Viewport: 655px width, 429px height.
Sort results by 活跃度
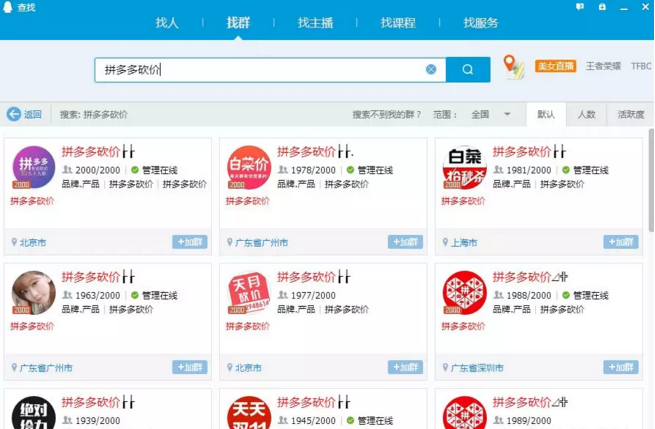tap(631, 114)
